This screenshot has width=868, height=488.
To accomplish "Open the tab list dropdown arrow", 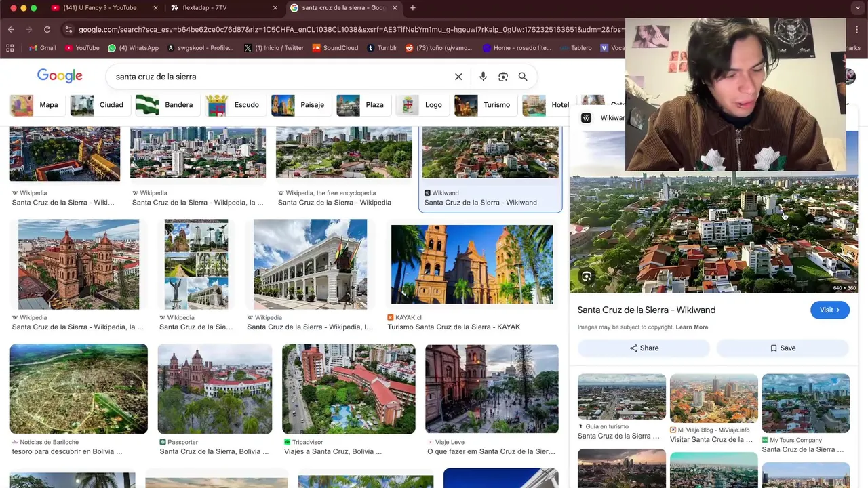I will click(x=858, y=7).
